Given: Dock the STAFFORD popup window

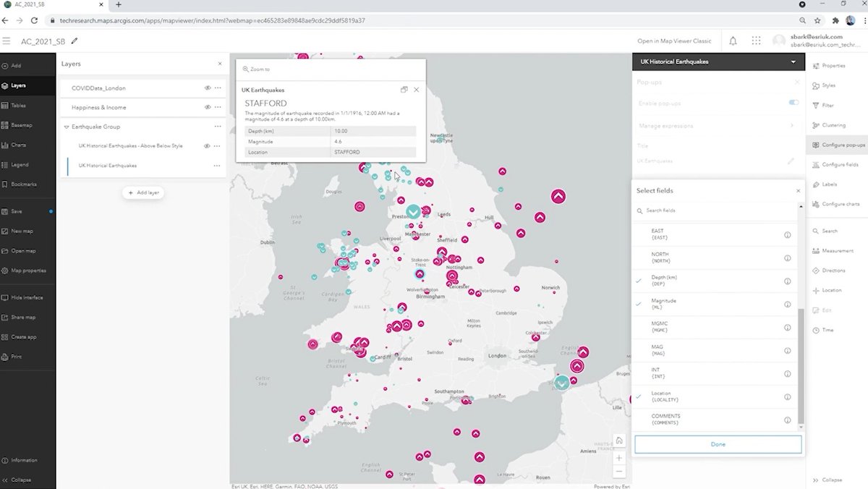Looking at the screenshot, I should (404, 90).
